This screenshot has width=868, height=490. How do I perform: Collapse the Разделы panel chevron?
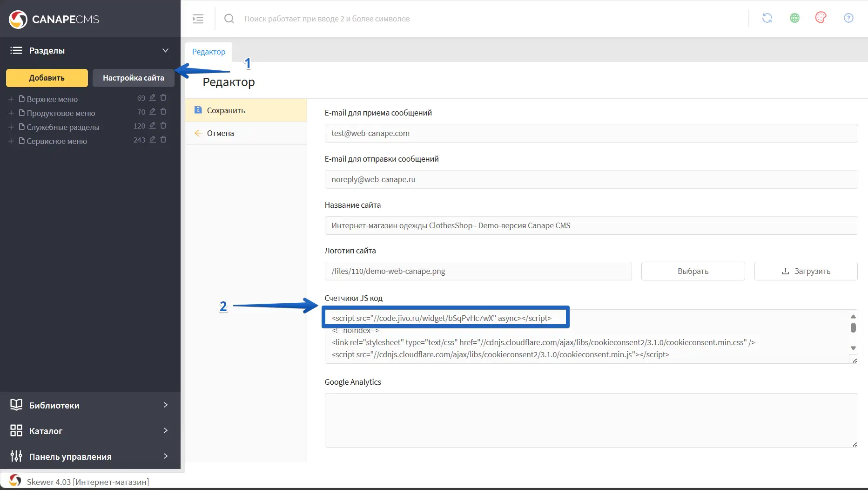coord(165,50)
